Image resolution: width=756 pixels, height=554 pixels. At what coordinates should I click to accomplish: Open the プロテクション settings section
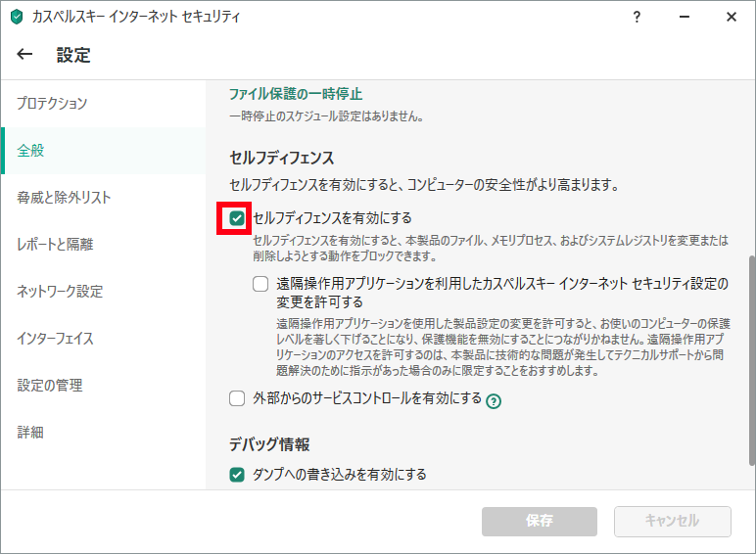(52, 104)
